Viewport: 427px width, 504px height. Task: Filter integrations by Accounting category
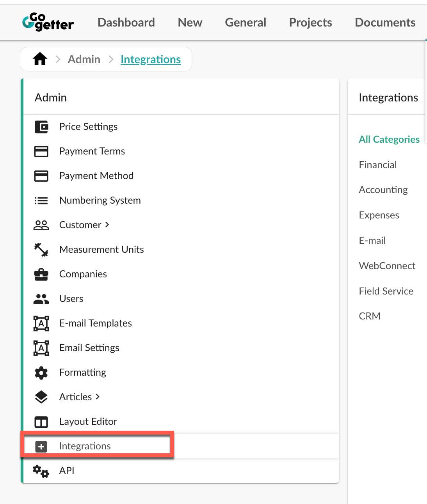[383, 190]
